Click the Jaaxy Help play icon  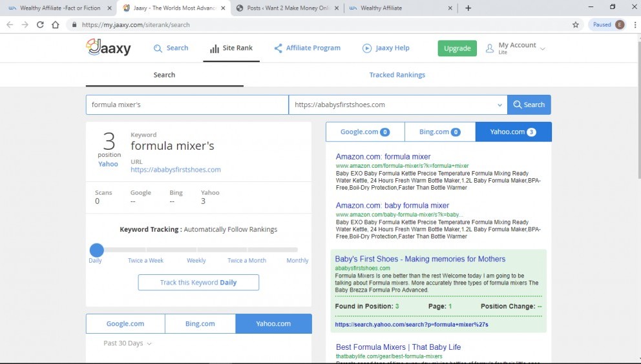point(366,48)
